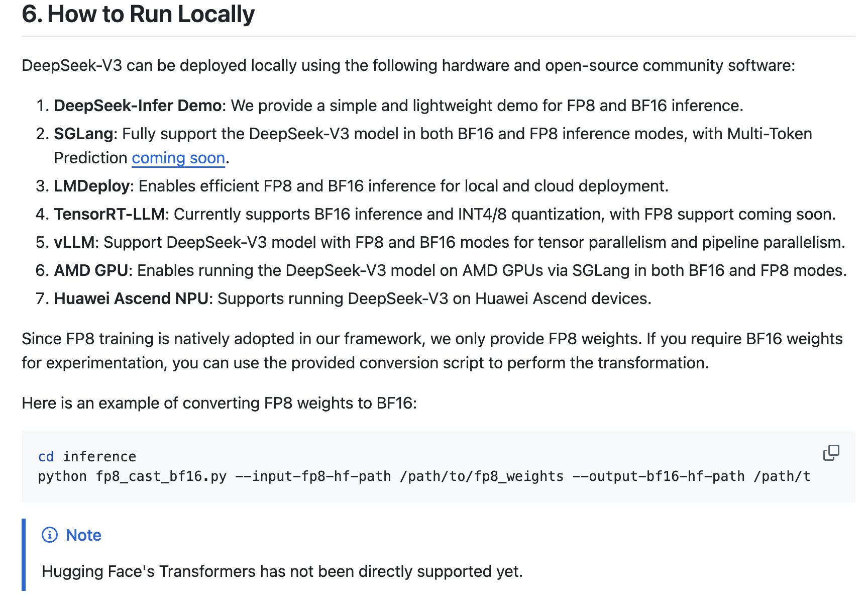
Task: Click the bold "DeepSeek-Infer Demo" text
Action: (137, 106)
